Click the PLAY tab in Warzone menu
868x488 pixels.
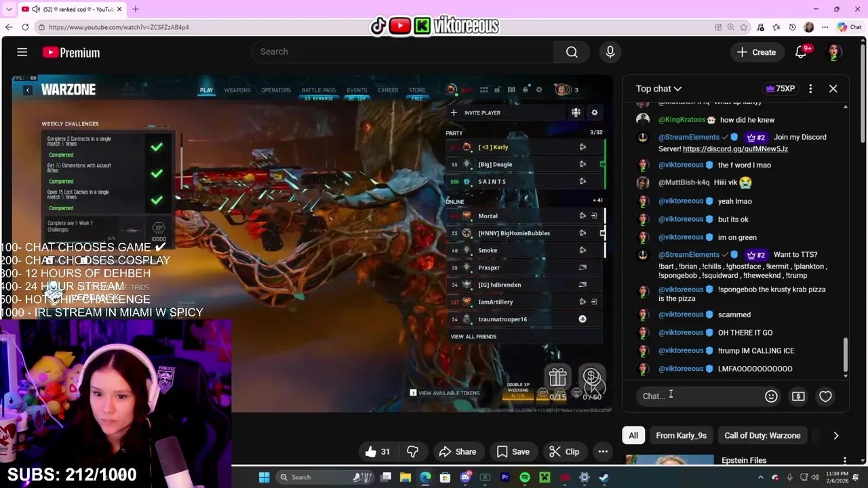(x=206, y=90)
